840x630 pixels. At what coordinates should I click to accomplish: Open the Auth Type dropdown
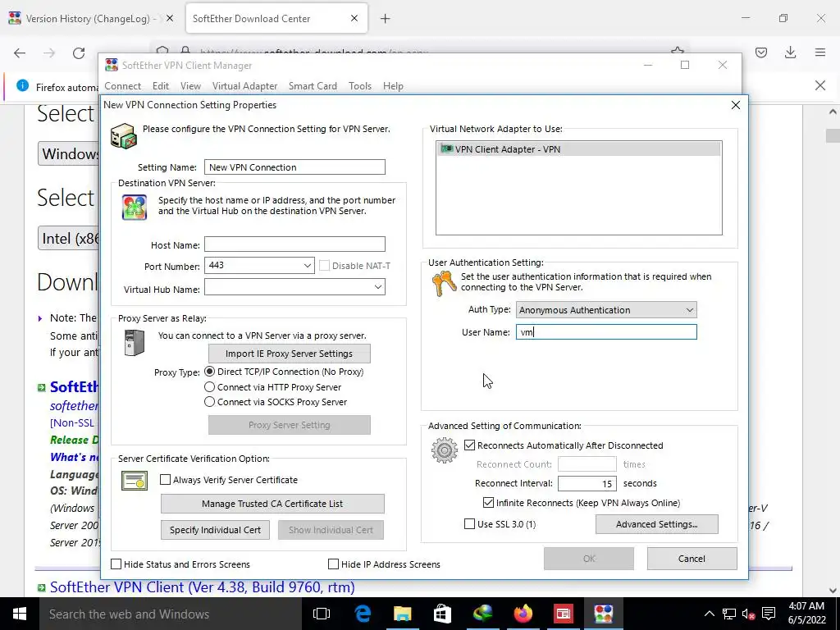click(x=689, y=310)
